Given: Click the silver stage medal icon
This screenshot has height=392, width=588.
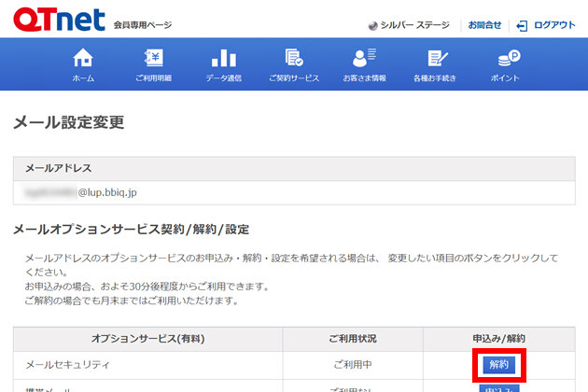Looking at the screenshot, I should pyautogui.click(x=373, y=25).
